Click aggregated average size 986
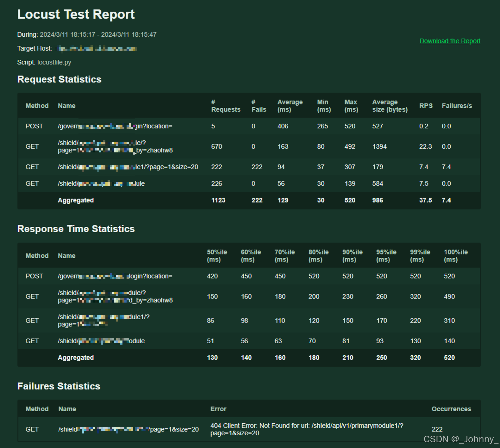500x448 pixels. tap(378, 200)
